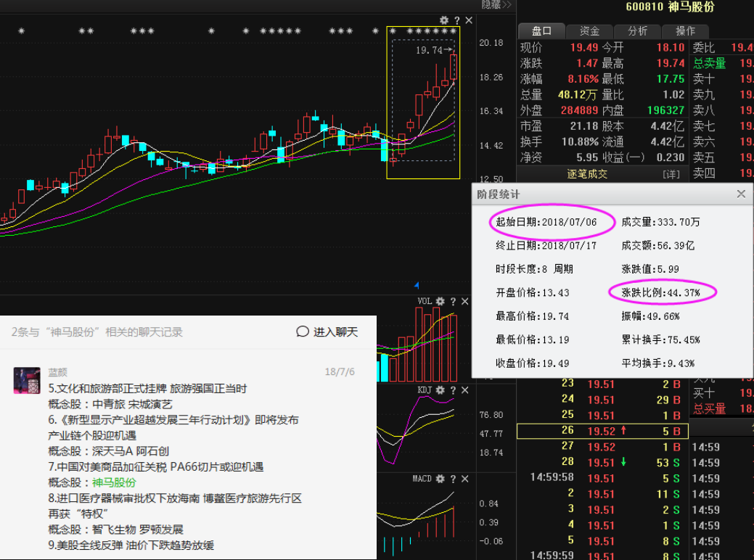The height and width of the screenshot is (560, 754).
Task: Click the 振幅:49.66% statistic
Action: point(650,316)
